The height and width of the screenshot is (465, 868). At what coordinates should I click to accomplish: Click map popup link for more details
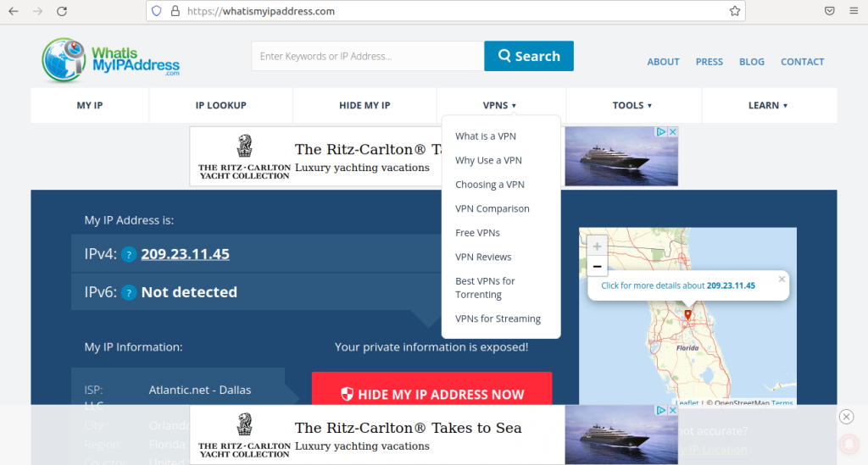tap(678, 285)
